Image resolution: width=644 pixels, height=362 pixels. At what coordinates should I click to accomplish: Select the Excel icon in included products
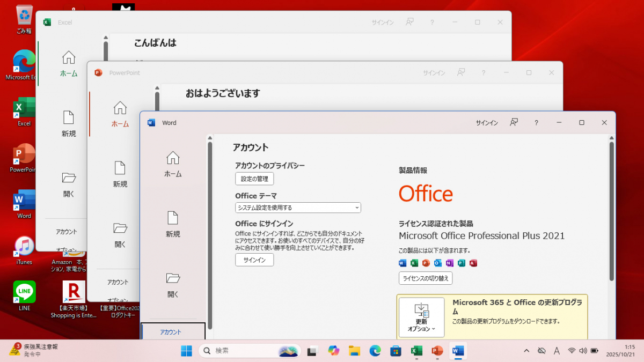413,263
